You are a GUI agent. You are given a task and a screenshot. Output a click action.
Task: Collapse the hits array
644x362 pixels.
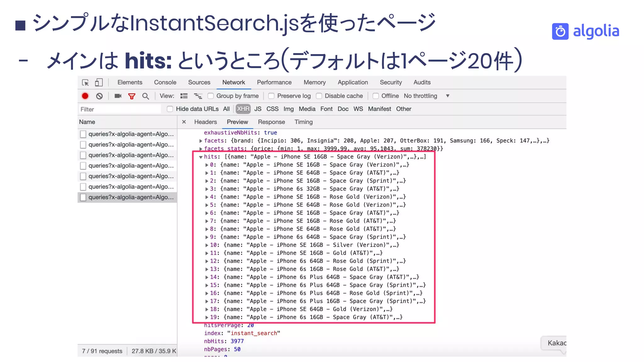201,157
